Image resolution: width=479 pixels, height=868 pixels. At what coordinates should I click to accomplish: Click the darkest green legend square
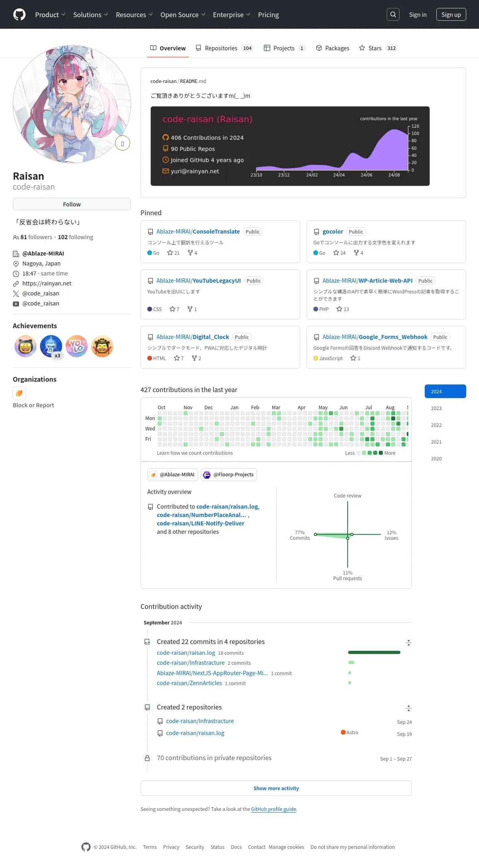click(381, 453)
